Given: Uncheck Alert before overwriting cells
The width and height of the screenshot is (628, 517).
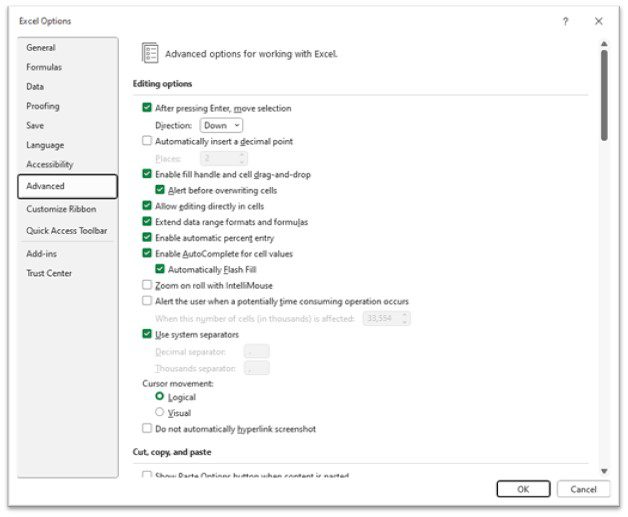Looking at the screenshot, I should pos(160,190).
